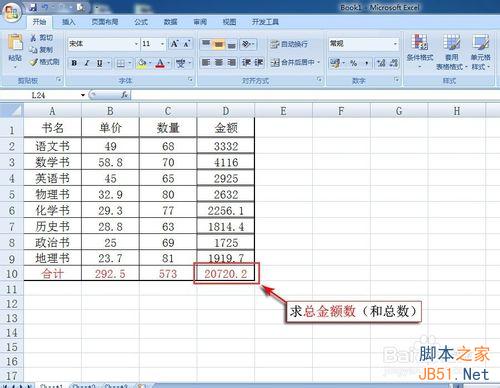The image size is (500, 388).
Task: Apply the red font color A
Action: 160,63
